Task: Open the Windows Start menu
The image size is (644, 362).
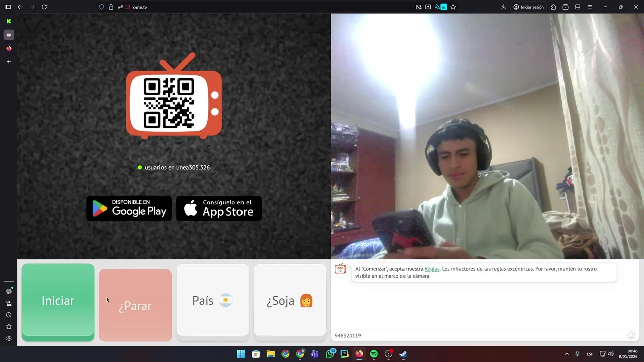Action: (x=241, y=354)
